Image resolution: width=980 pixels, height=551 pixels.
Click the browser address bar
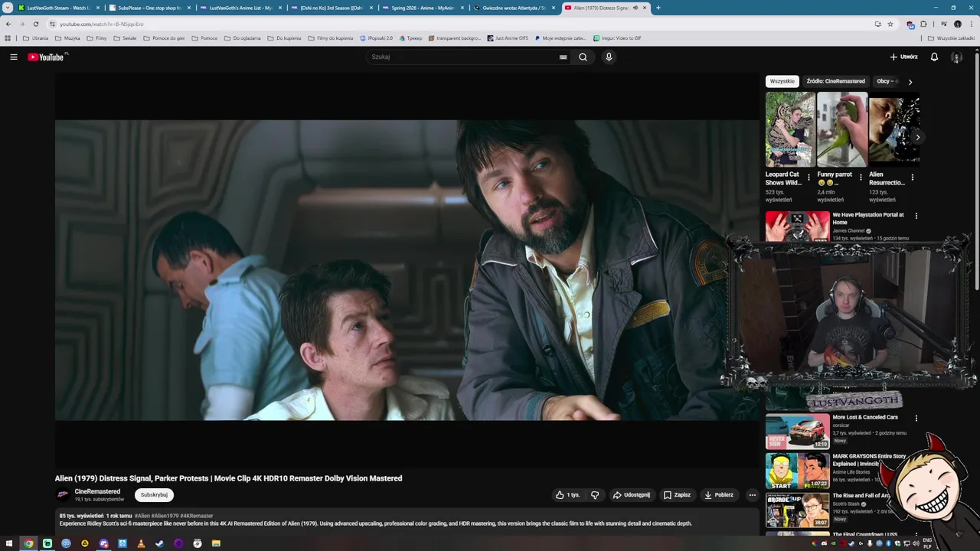[459, 24]
